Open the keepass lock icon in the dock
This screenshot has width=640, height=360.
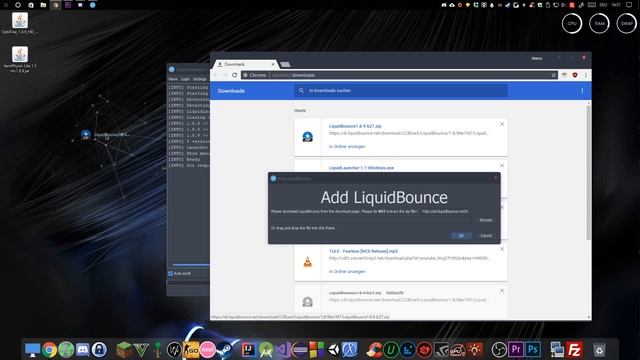tap(99, 350)
